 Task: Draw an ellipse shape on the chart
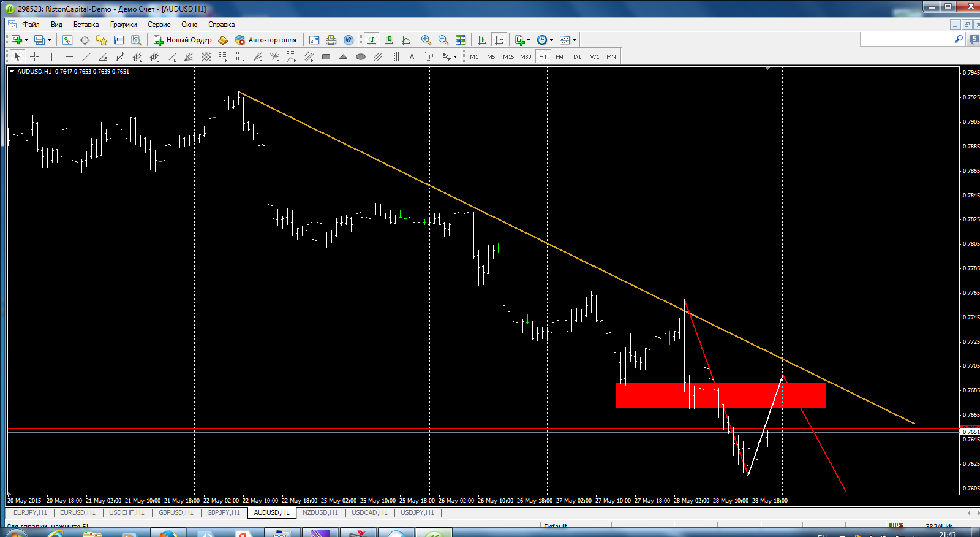click(361, 57)
